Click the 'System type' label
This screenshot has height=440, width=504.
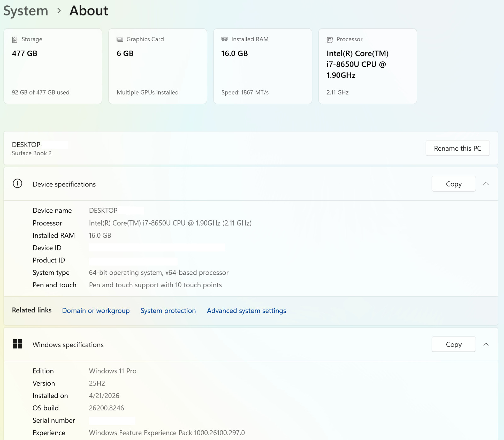tap(51, 272)
